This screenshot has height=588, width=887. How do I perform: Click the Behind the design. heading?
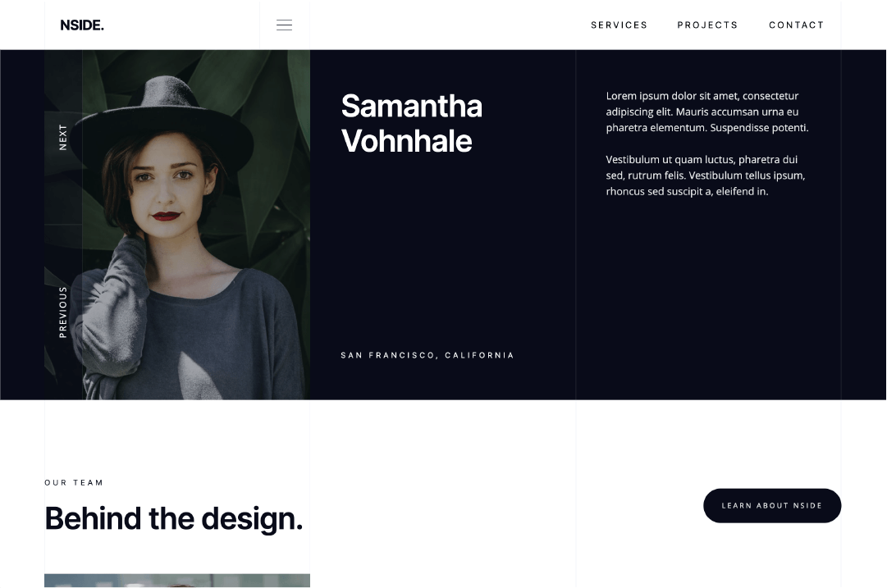(174, 518)
